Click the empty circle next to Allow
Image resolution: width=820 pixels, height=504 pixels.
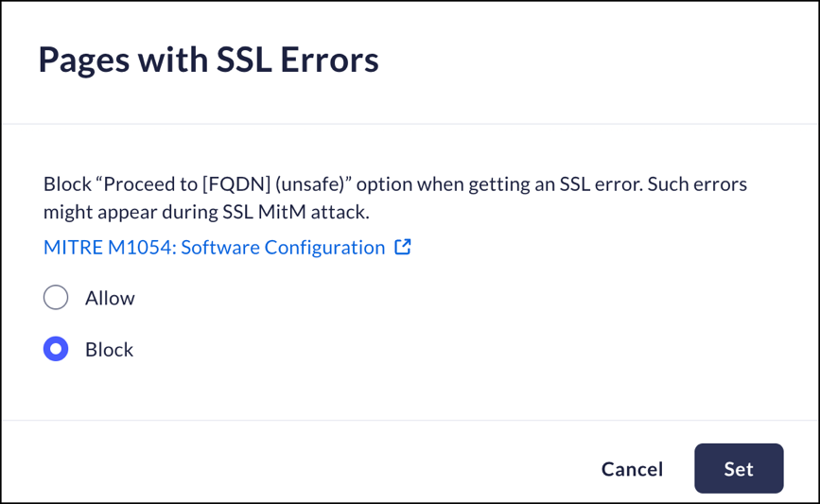(x=56, y=298)
